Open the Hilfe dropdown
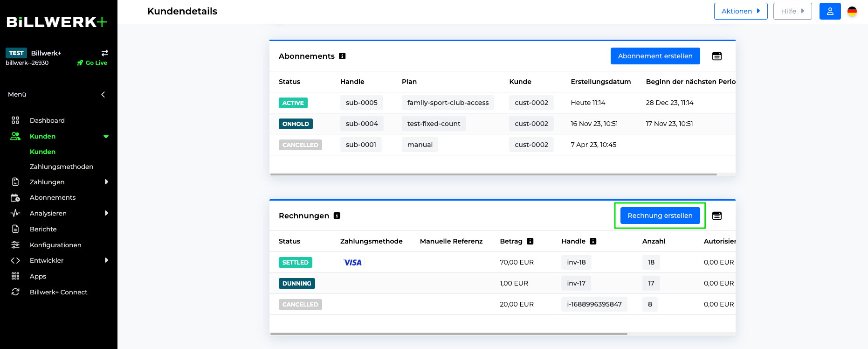Image resolution: width=868 pixels, height=349 pixels. click(x=792, y=11)
